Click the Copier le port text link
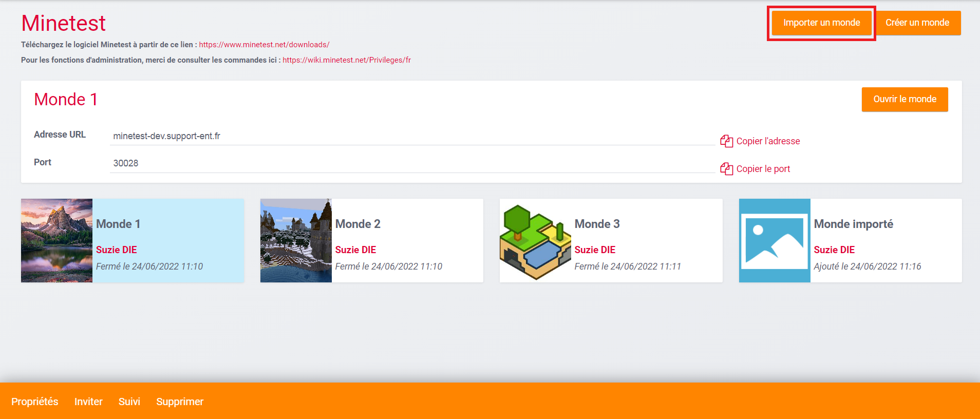 [763, 169]
